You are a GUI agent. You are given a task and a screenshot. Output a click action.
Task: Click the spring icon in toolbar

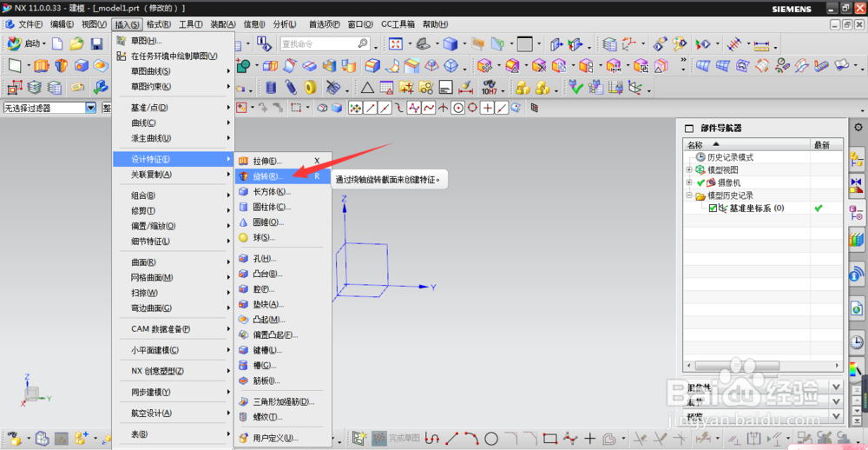coord(291,87)
